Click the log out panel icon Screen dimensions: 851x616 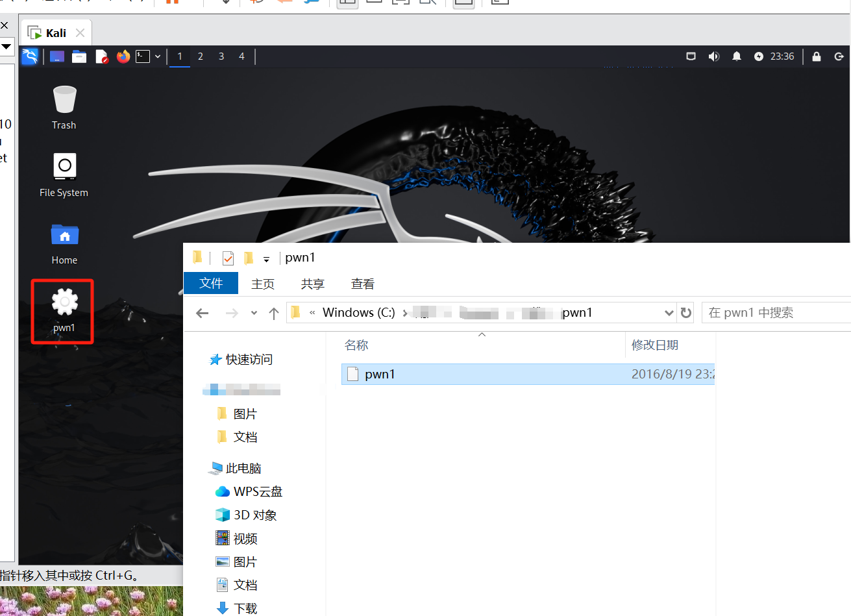point(839,56)
